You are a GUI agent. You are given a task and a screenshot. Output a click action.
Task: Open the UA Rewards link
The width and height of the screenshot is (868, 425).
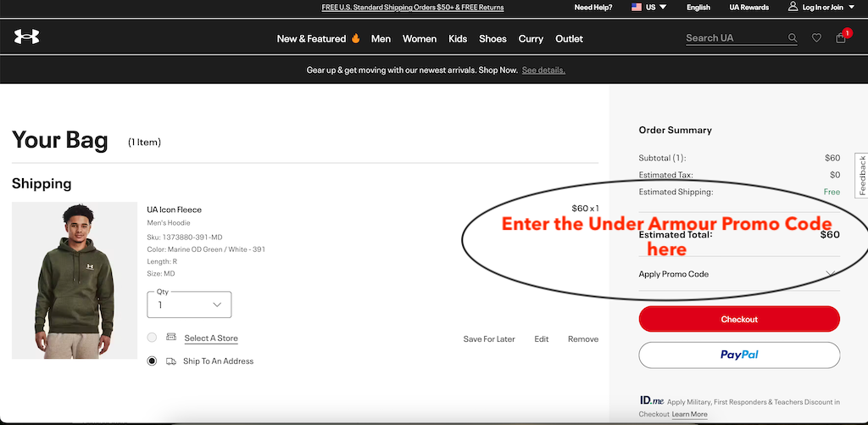749,7
